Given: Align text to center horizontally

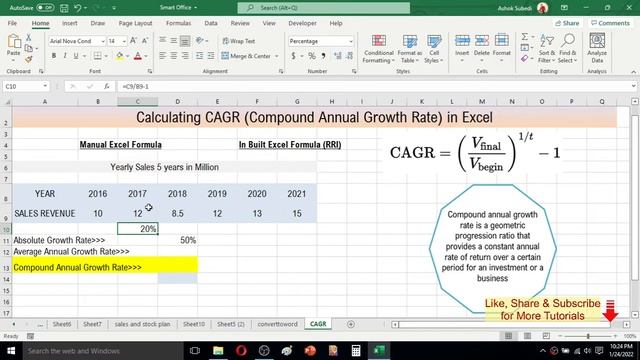Looking at the screenshot, I should (x=174, y=56).
